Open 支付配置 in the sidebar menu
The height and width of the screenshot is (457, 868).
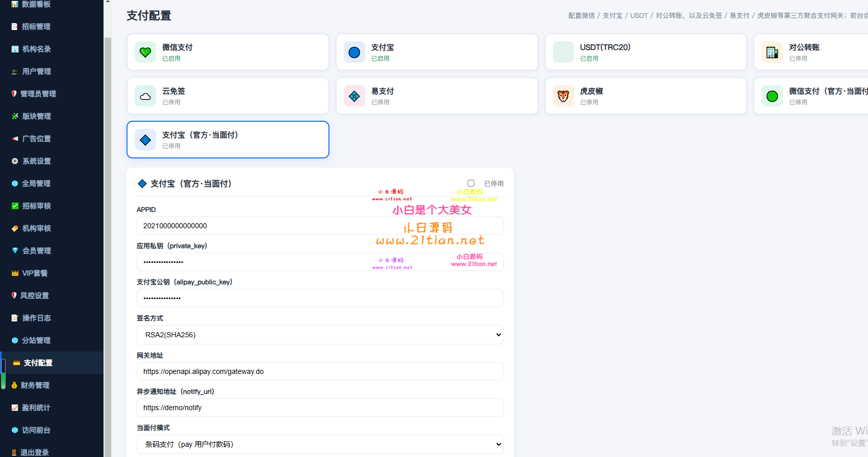[x=52, y=363]
